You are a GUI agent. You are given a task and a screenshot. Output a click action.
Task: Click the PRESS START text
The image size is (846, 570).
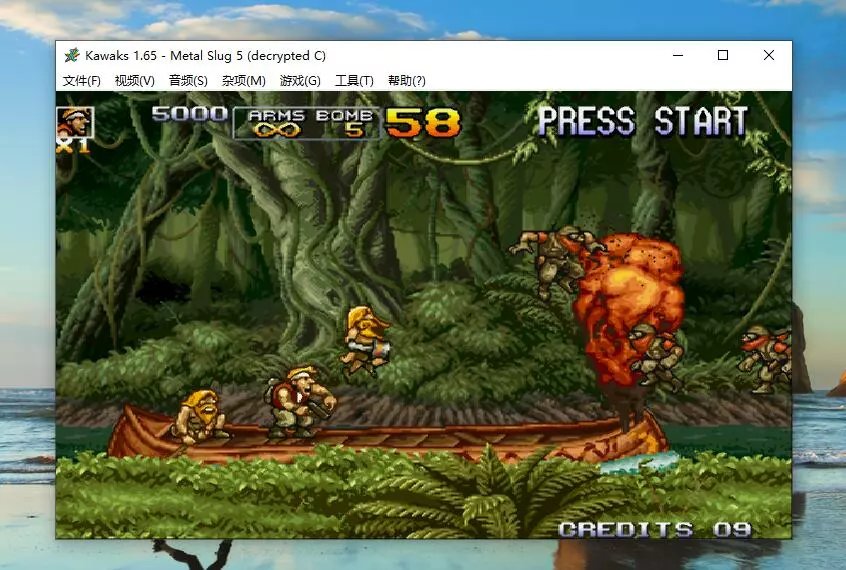(642, 122)
